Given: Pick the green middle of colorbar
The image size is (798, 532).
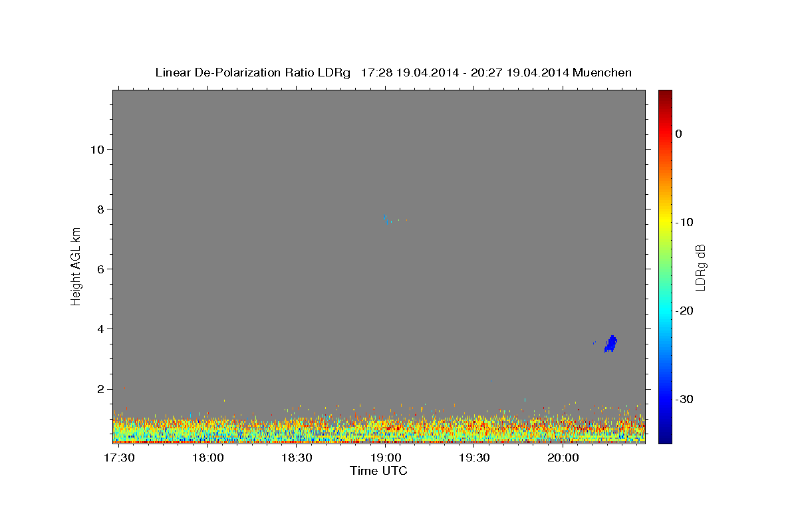Looking at the screenshot, I should pos(665,266).
